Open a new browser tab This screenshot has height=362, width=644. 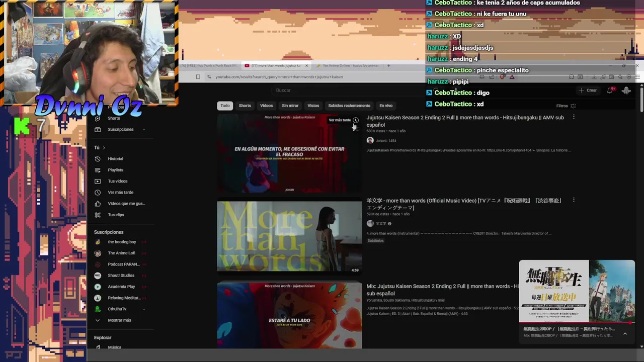[x=388, y=65]
